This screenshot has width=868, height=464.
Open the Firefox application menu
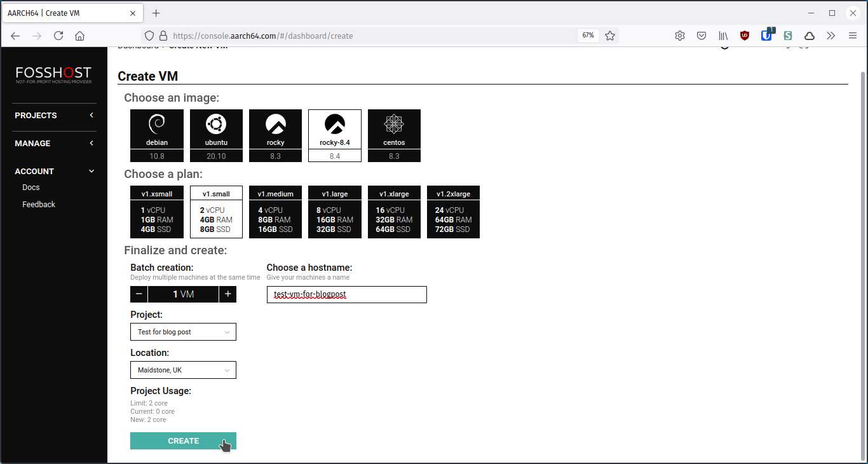point(853,36)
